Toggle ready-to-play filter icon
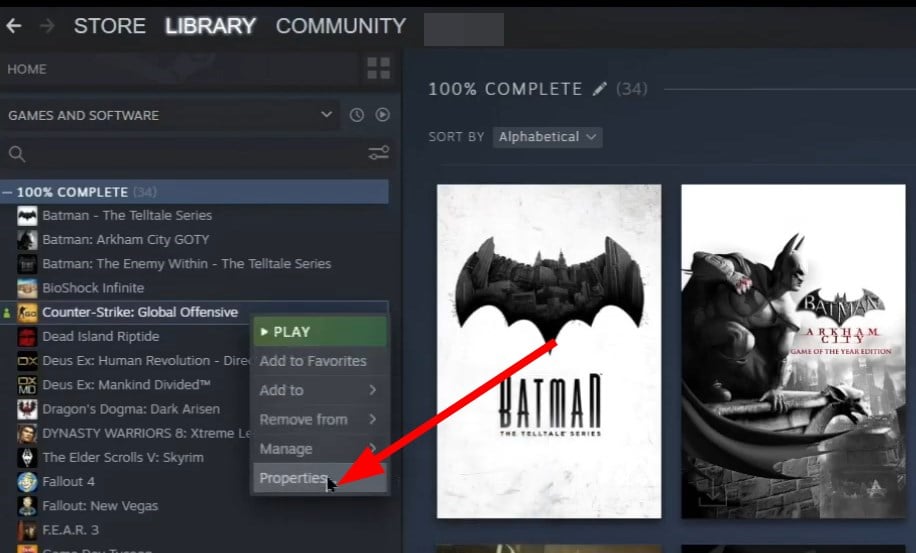Screen dimensions: 916x553 383,115
